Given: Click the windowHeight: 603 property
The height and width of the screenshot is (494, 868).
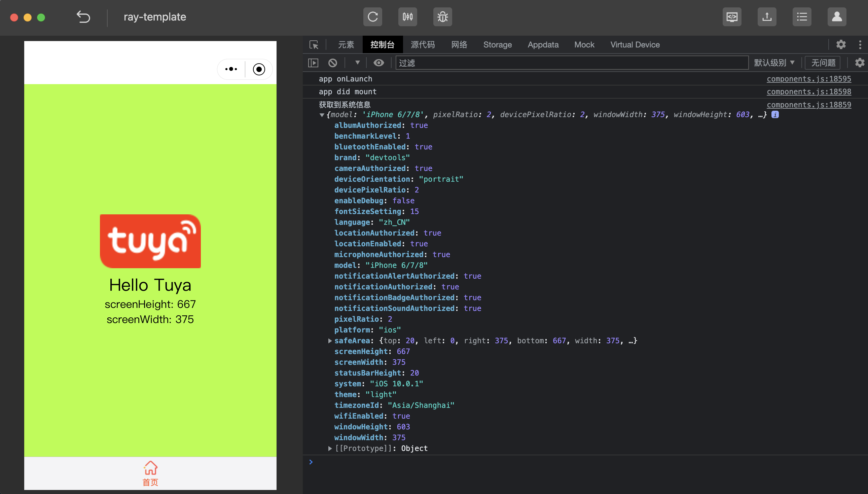Looking at the screenshot, I should 372,426.
